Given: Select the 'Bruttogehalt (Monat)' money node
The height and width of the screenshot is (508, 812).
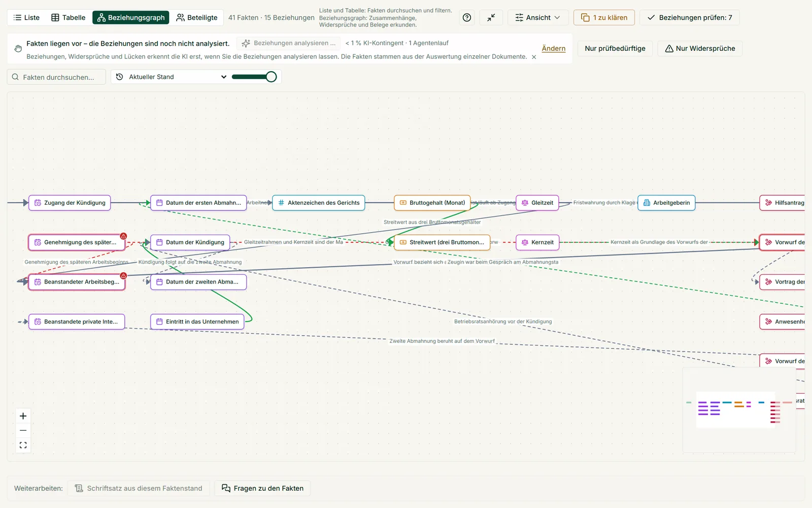Looking at the screenshot, I should click(x=432, y=203).
